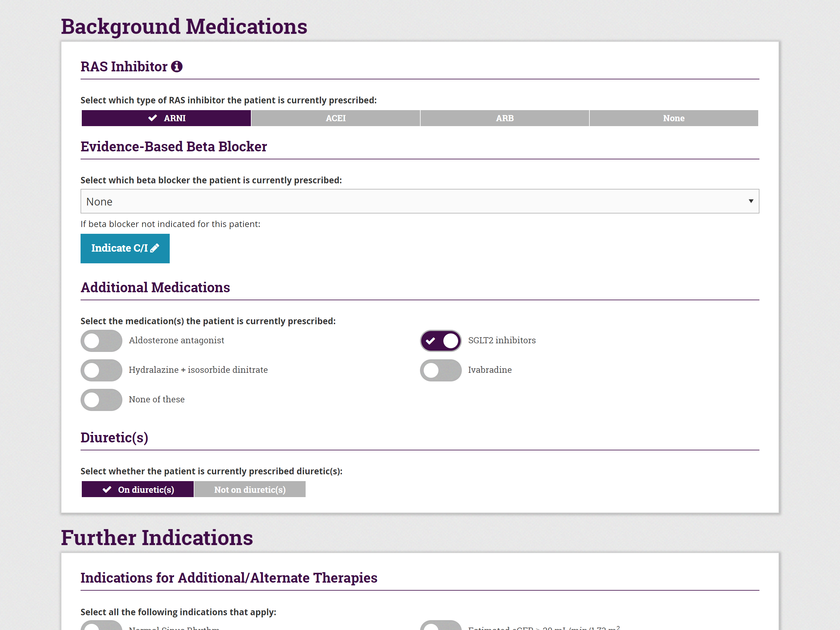The image size is (840, 630).
Task: Click the On diuretic(s) button
Action: pyautogui.click(x=137, y=489)
